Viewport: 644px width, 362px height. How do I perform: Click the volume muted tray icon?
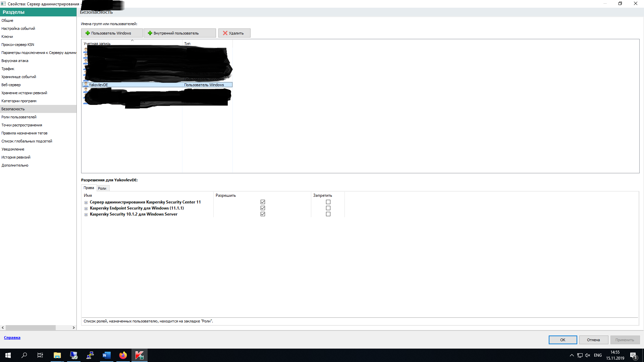(587, 355)
